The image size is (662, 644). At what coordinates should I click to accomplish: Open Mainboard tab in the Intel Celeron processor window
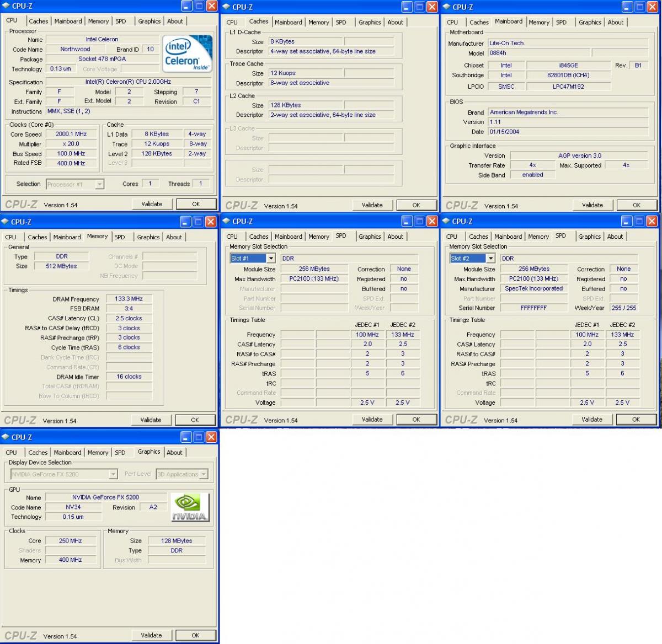[68, 21]
